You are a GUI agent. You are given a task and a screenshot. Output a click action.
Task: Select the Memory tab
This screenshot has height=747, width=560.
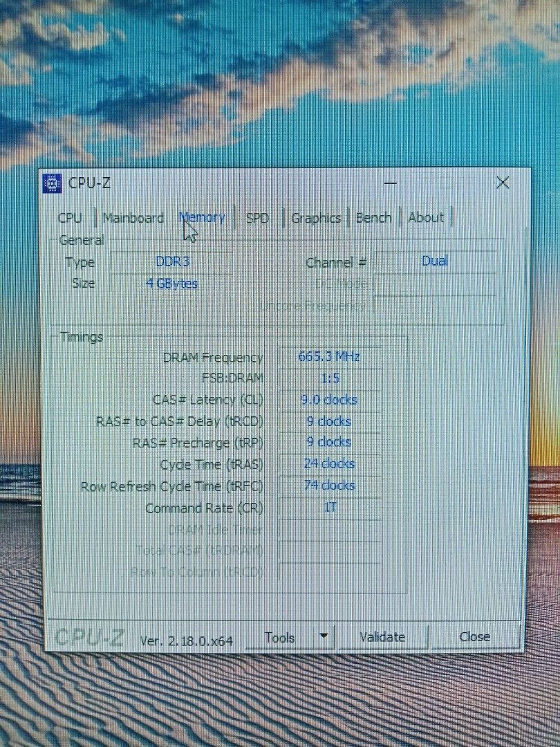pos(202,218)
